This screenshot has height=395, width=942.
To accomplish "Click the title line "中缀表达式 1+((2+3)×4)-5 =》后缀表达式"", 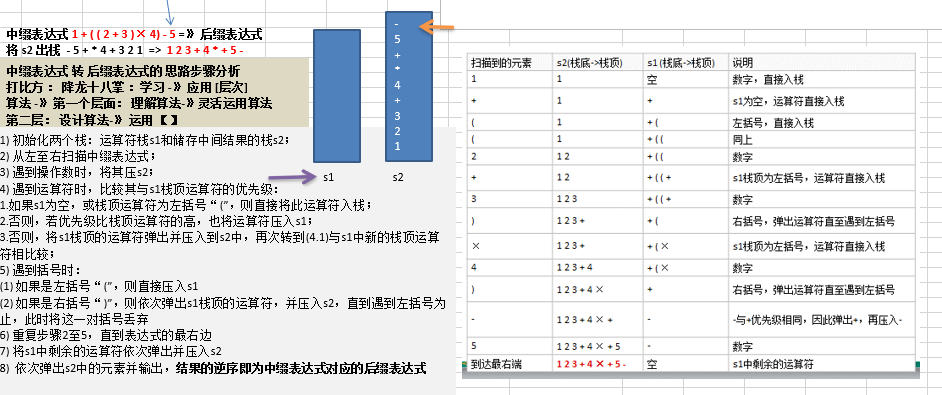I will click(x=134, y=35).
